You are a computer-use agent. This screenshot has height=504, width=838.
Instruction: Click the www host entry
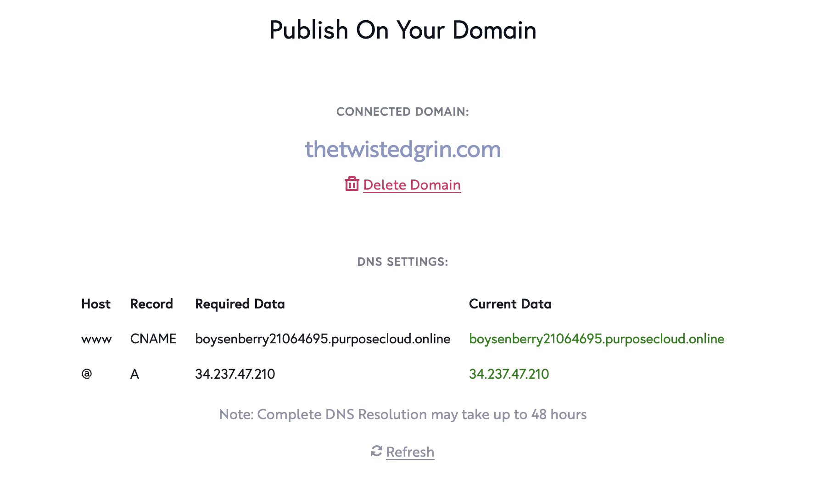click(96, 340)
